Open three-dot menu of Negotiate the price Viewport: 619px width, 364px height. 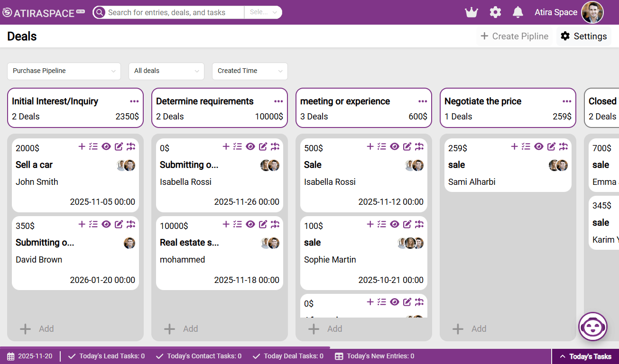[567, 101]
